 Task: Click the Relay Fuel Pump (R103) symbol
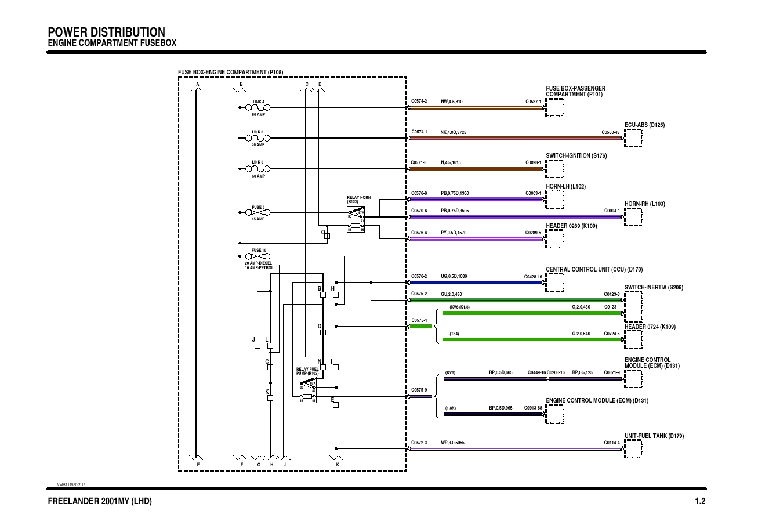pyautogui.click(x=307, y=390)
